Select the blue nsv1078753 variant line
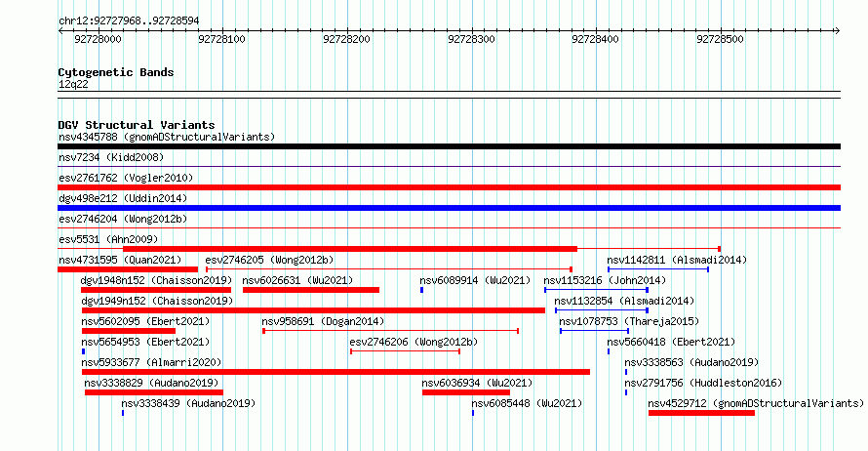Viewport: 868px width, 451px height. pyautogui.click(x=595, y=331)
